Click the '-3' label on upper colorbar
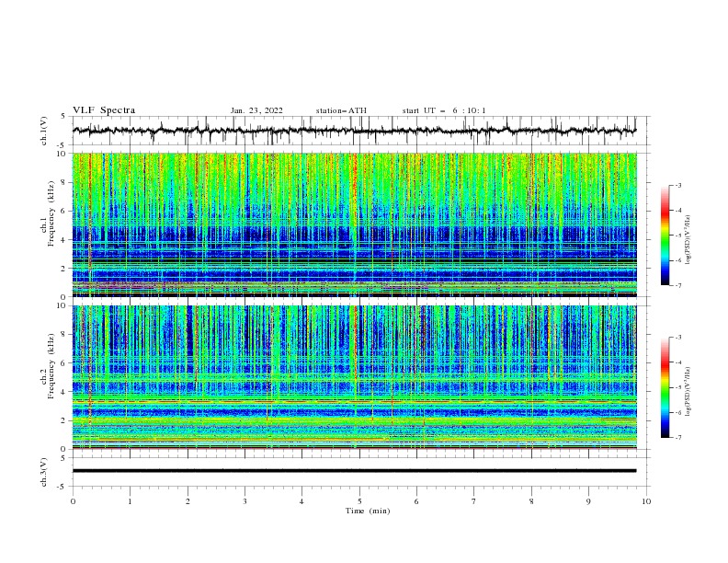 678,185
